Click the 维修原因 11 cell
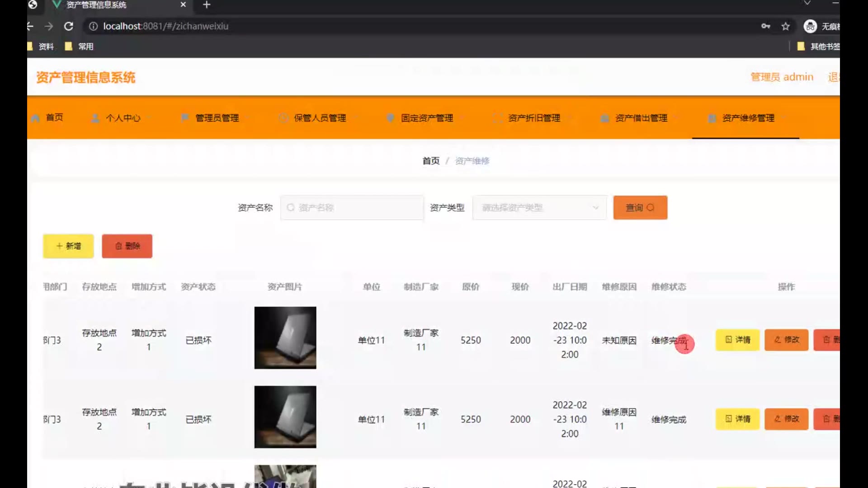Image resolution: width=868 pixels, height=488 pixels. tap(619, 419)
